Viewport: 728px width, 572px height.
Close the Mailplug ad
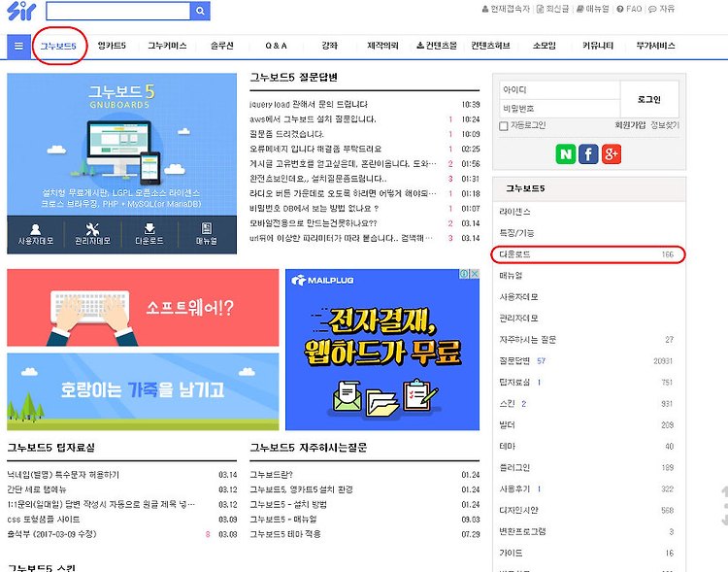pos(475,274)
